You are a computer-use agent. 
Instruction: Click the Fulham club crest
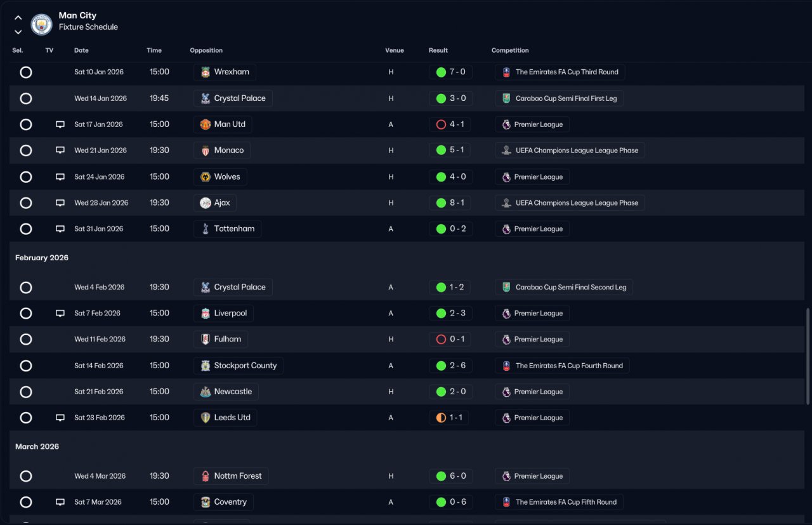(x=205, y=340)
